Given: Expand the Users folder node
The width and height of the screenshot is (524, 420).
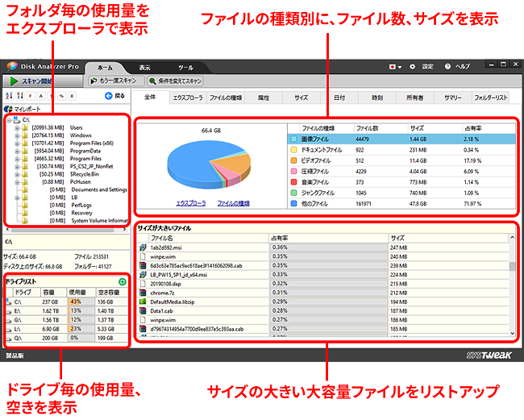Looking at the screenshot, I should coord(17,127).
